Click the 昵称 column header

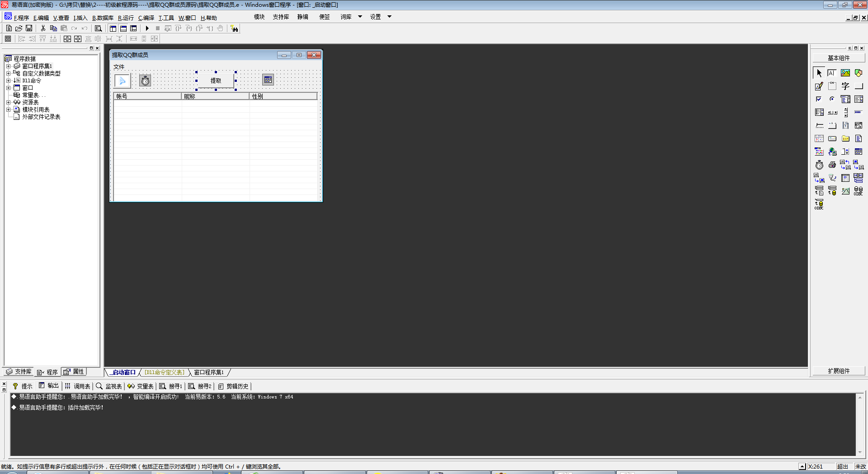point(215,96)
